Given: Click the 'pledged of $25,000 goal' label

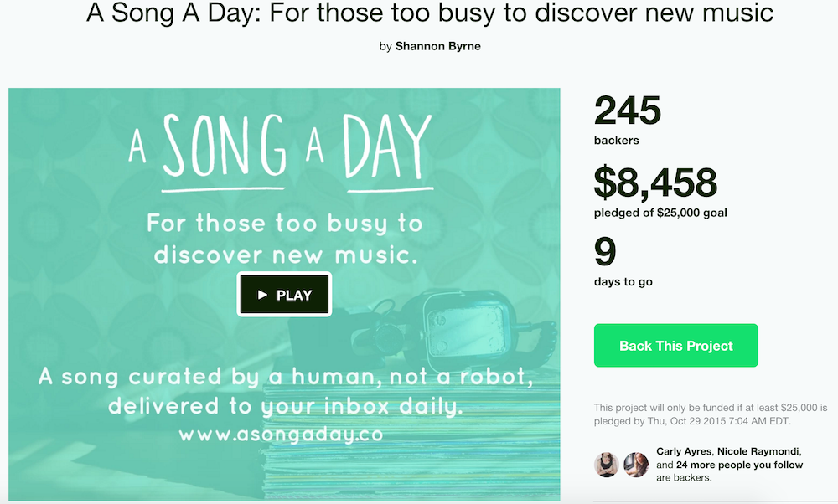Looking at the screenshot, I should click(660, 213).
